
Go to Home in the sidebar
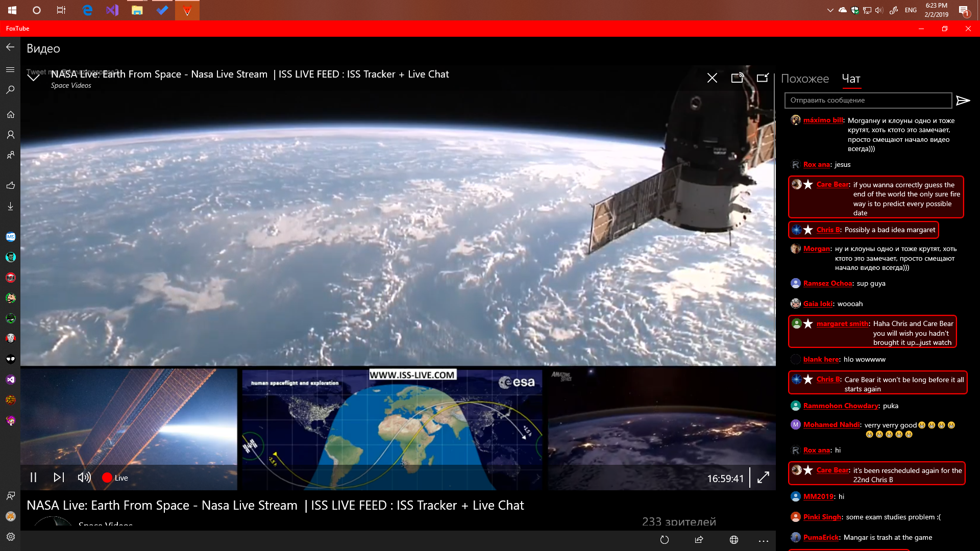(x=10, y=114)
